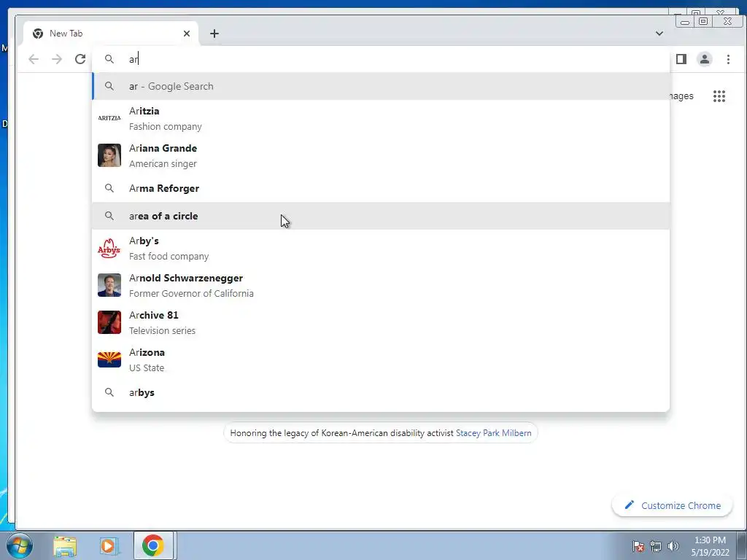Screen dimensions: 747x560
Task: Click the taskbar clock showing 1:30 PM
Action: [x=710, y=546]
